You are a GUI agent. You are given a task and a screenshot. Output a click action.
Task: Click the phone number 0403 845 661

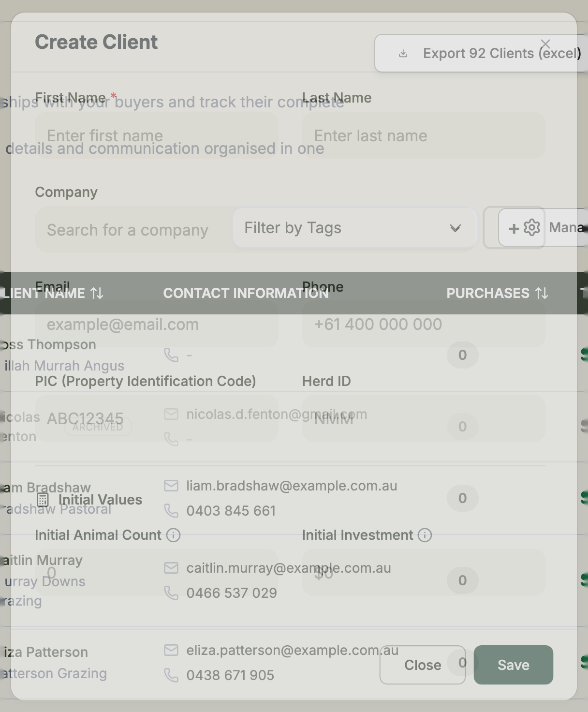(x=231, y=511)
